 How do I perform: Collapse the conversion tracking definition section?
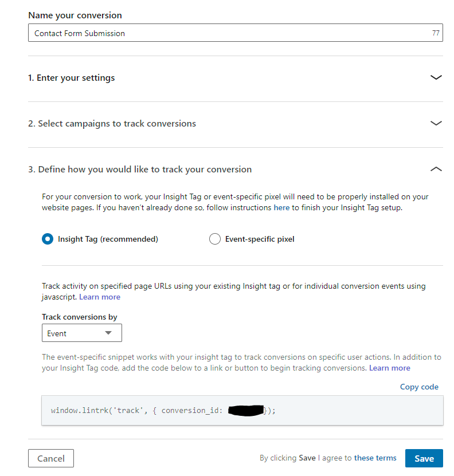coord(436,169)
